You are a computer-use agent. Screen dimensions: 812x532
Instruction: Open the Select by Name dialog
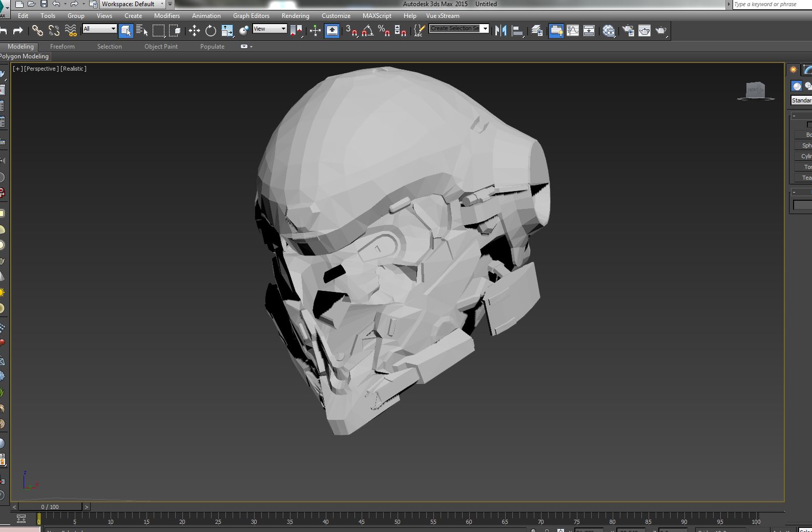[x=142, y=31]
